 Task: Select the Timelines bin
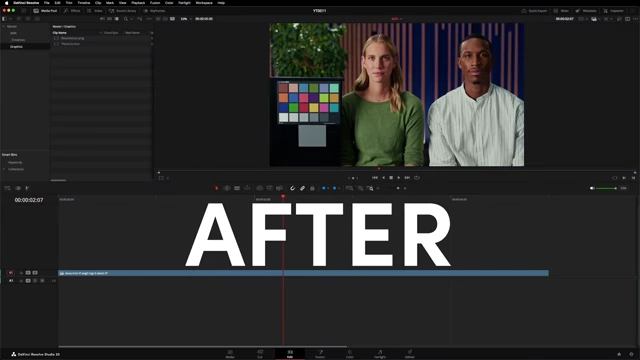[x=18, y=40]
